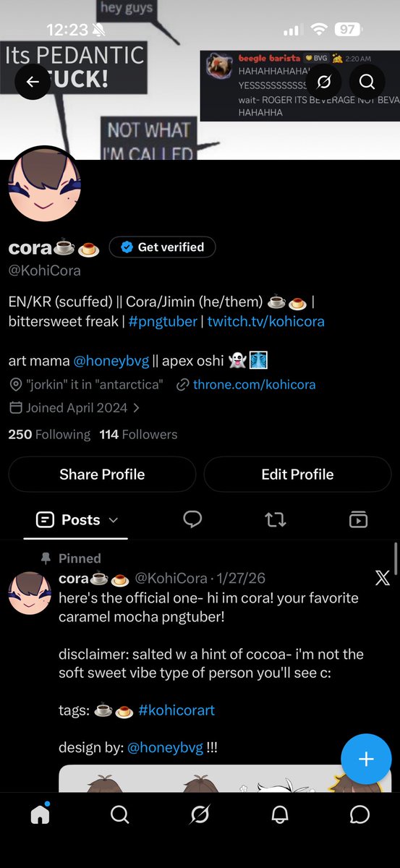Image resolution: width=400 pixels, height=868 pixels.
Task: Click the Edit Profile button
Action: tap(297, 475)
